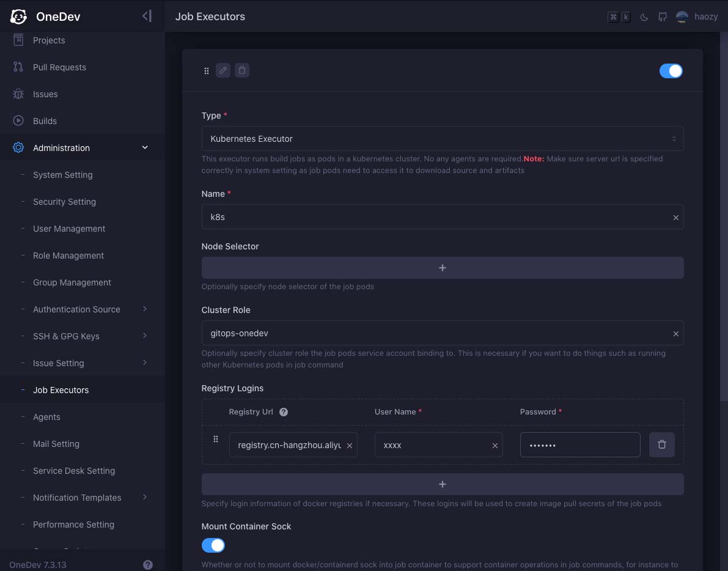Screen dimensions: 728x571
Task: Delete the registry login row
Action: 661,444
